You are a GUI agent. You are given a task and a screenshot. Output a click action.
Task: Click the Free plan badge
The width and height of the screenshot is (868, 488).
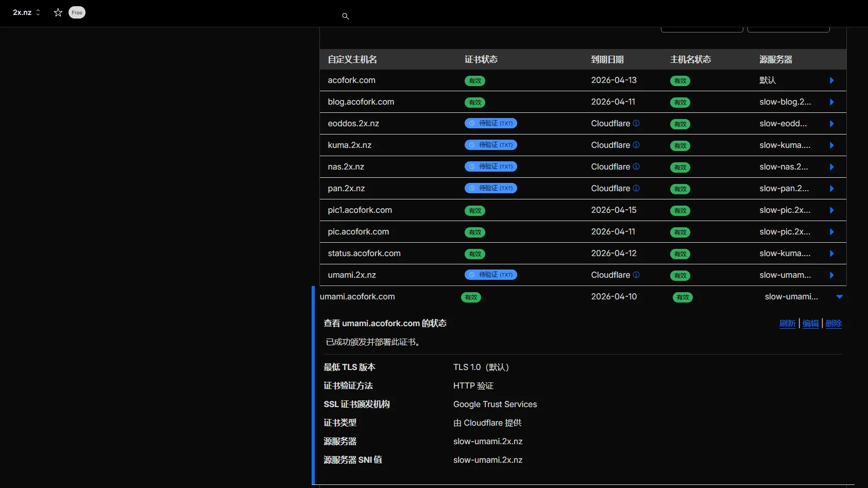(77, 12)
